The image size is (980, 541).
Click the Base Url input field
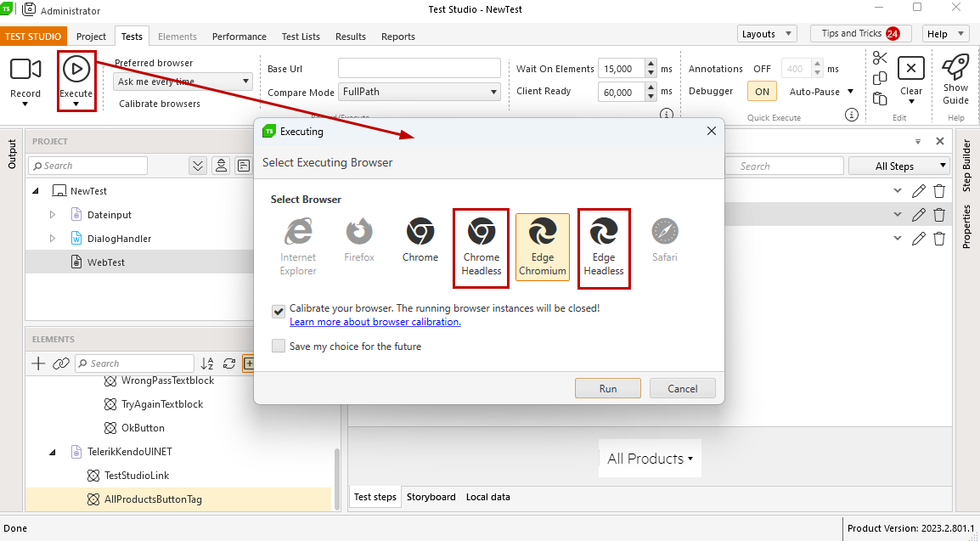click(419, 68)
